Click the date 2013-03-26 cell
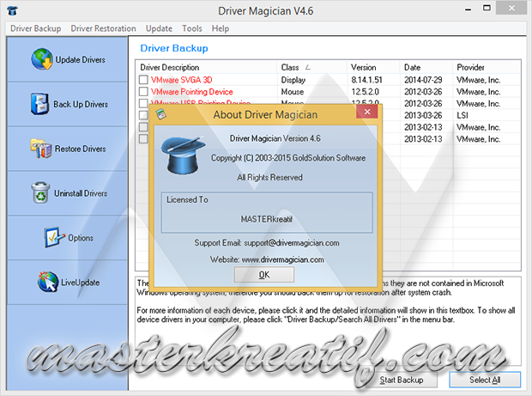 (423, 115)
